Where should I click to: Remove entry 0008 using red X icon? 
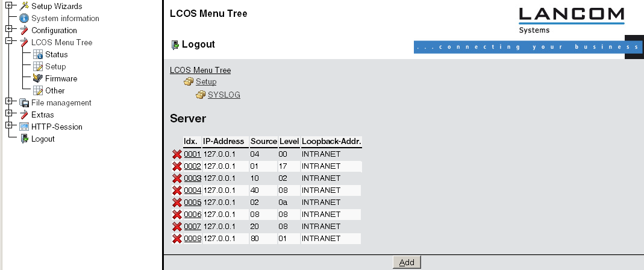point(177,239)
